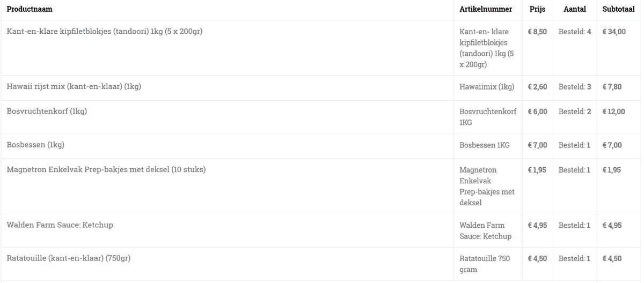Click the Bosbessen (1kg) product name
Screen dimensions: 644x283
pos(35,145)
